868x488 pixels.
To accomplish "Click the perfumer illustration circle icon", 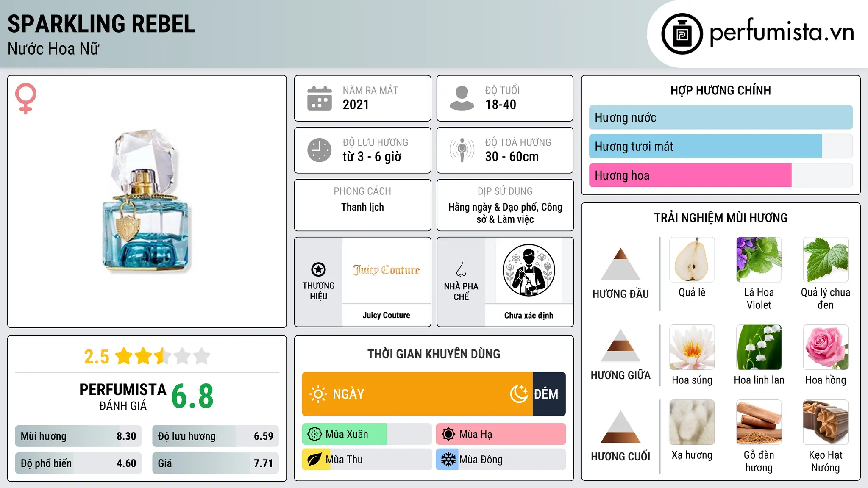I will [x=529, y=270].
